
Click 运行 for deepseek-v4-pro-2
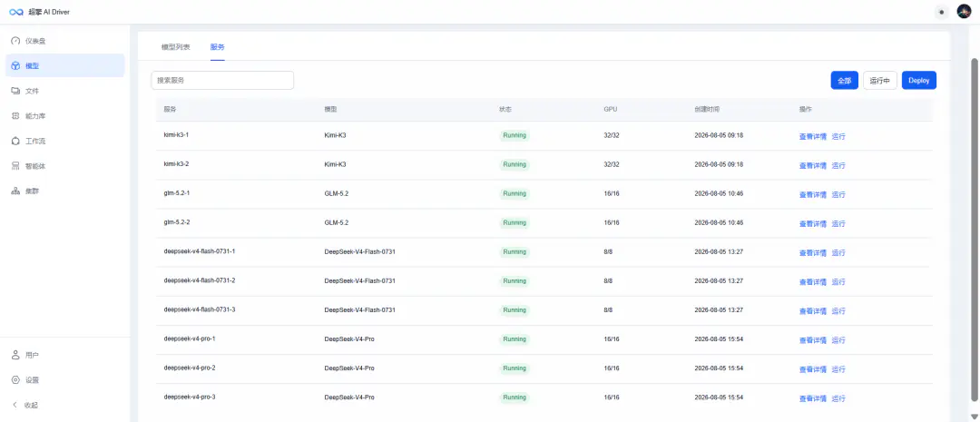click(838, 368)
